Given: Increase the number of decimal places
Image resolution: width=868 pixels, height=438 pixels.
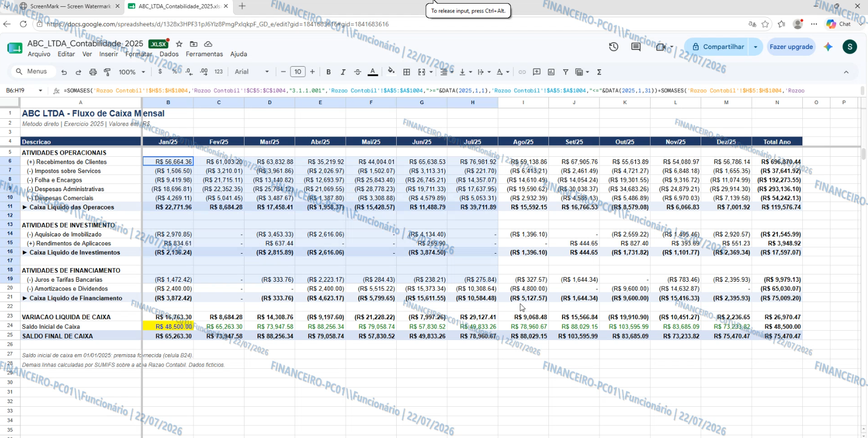Looking at the screenshot, I should (x=204, y=72).
